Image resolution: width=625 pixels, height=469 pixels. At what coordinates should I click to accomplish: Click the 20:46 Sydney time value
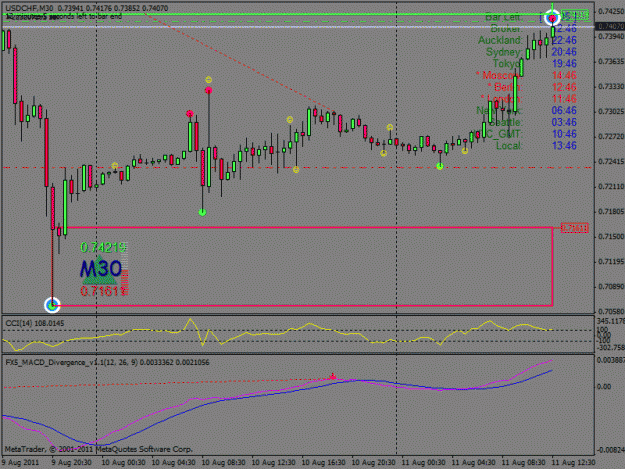click(564, 52)
